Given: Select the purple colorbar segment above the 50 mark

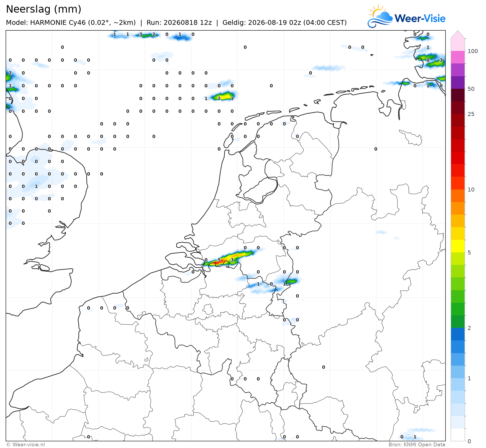Looking at the screenshot, I should [x=458, y=82].
